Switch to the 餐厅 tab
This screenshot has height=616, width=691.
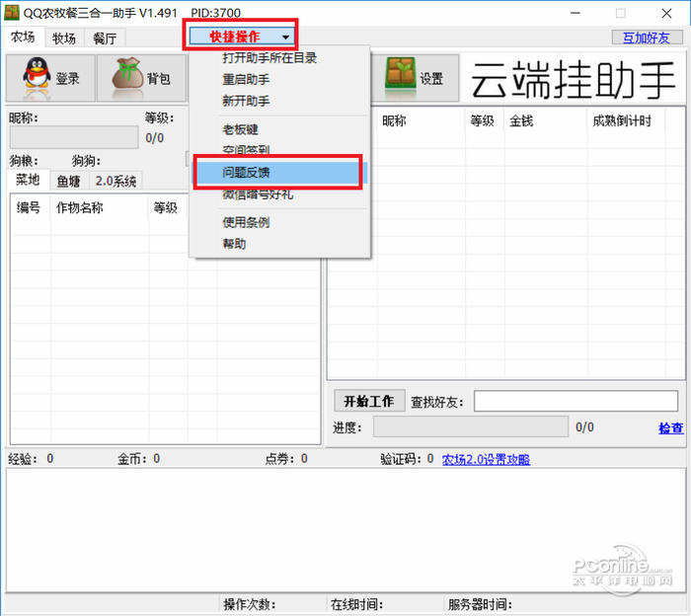(x=105, y=38)
